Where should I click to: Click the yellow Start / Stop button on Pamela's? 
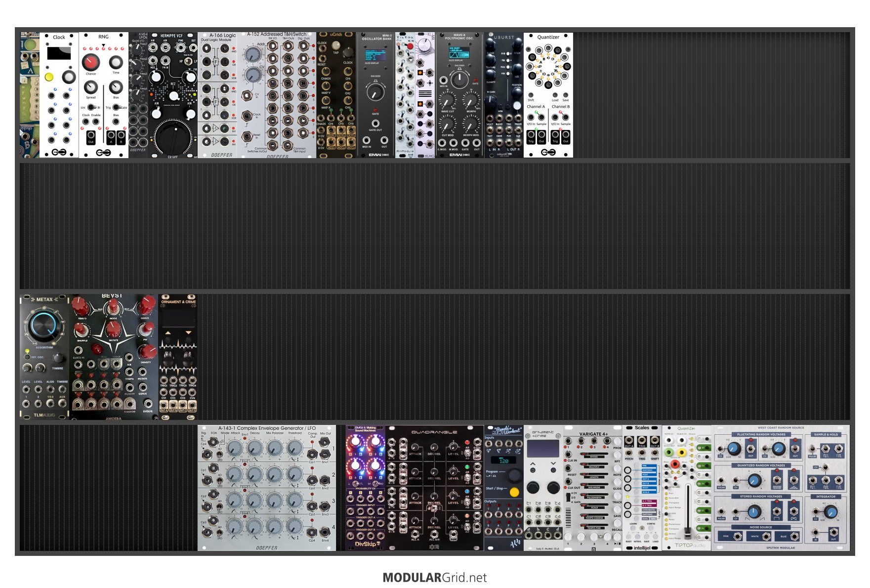pos(514,492)
